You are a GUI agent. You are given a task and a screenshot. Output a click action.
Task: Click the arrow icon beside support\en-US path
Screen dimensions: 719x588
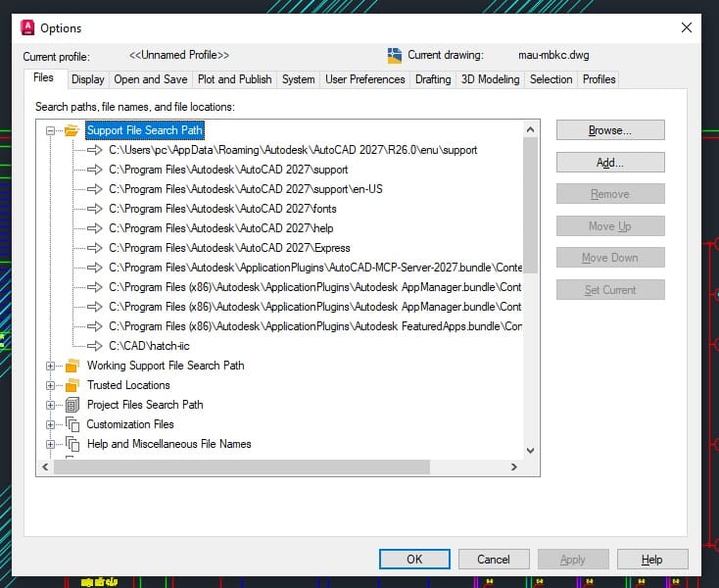click(94, 189)
